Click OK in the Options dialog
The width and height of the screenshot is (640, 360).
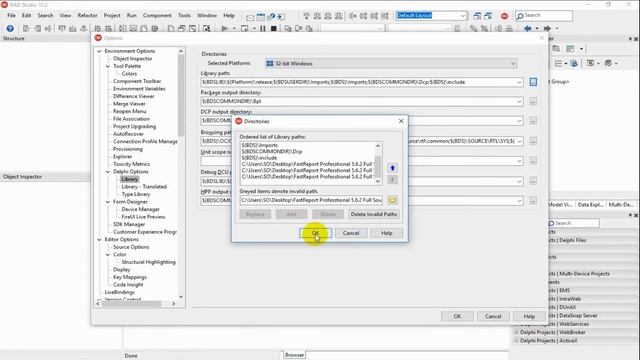tap(457, 316)
